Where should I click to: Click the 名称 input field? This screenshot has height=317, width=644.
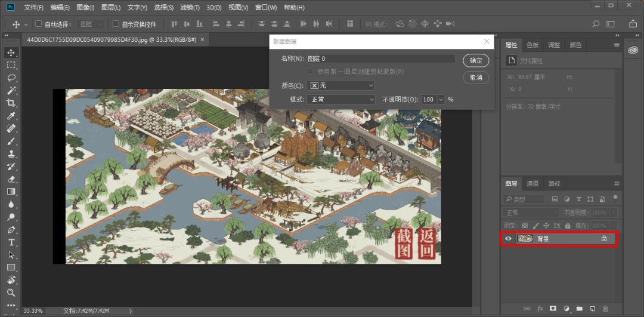tap(381, 59)
